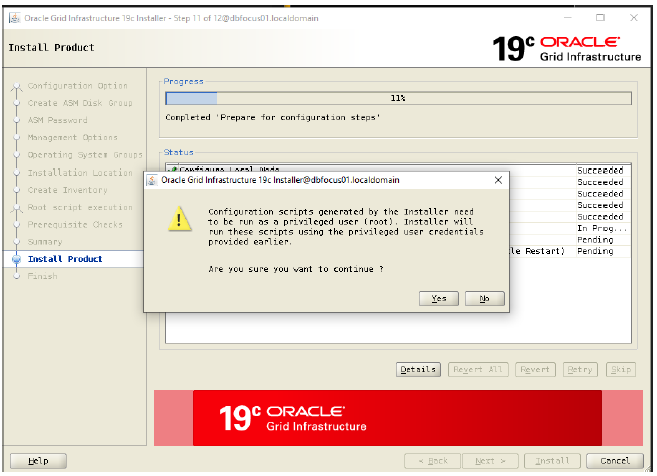
Task: Click the 11% progress bar
Action: [398, 98]
